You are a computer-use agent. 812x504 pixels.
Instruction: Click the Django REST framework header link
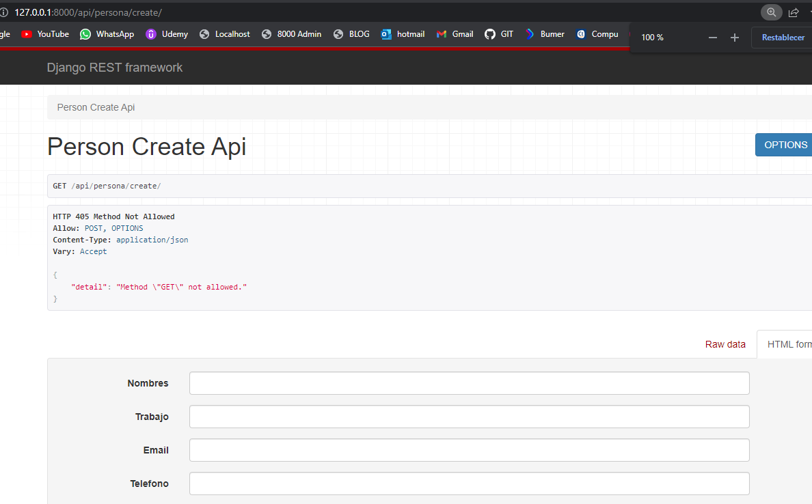[x=115, y=68]
